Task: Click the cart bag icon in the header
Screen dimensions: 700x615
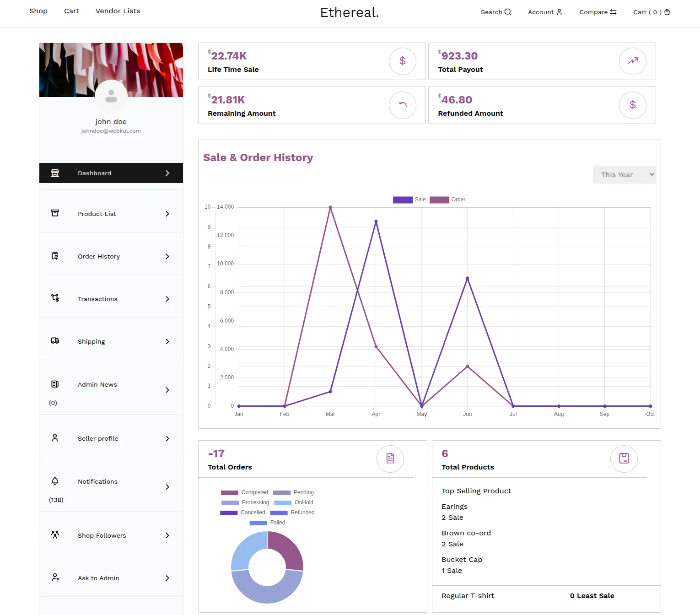Action: coord(667,12)
